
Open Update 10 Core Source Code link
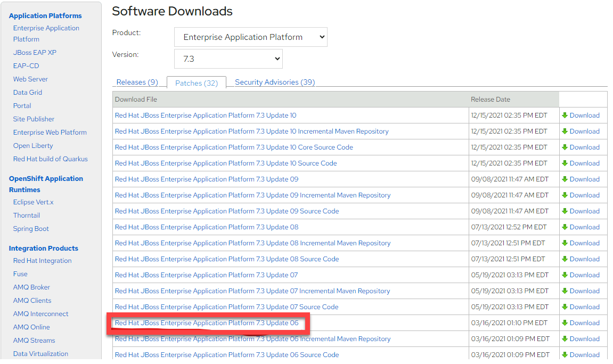234,147
